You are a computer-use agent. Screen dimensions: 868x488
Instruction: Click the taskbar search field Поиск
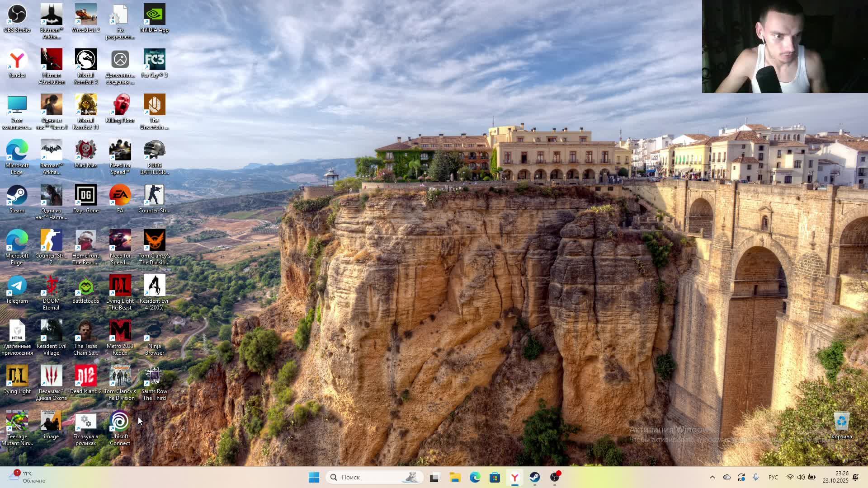(374, 477)
